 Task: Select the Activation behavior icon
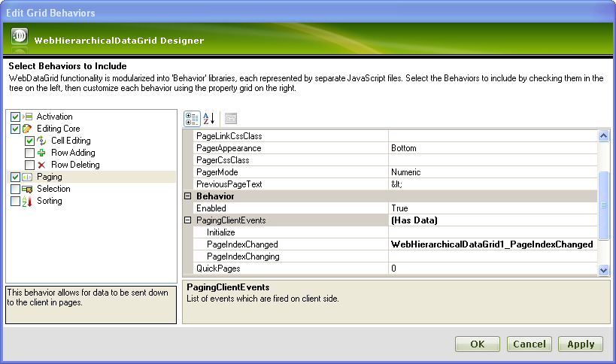[x=29, y=117]
